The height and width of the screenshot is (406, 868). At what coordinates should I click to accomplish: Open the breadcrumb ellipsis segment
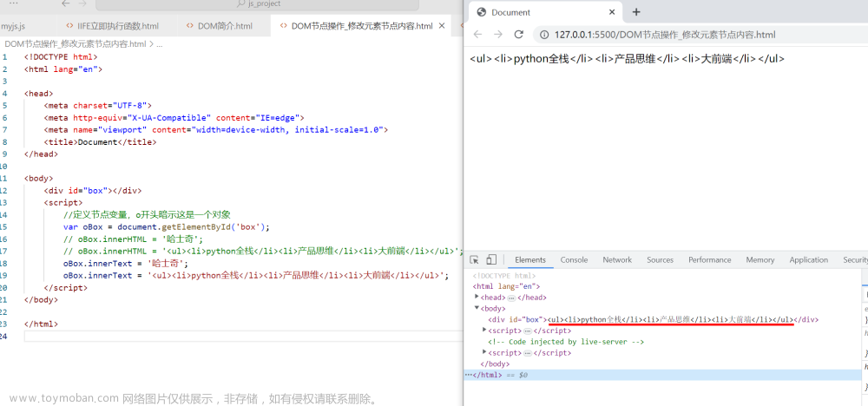pyautogui.click(x=160, y=44)
